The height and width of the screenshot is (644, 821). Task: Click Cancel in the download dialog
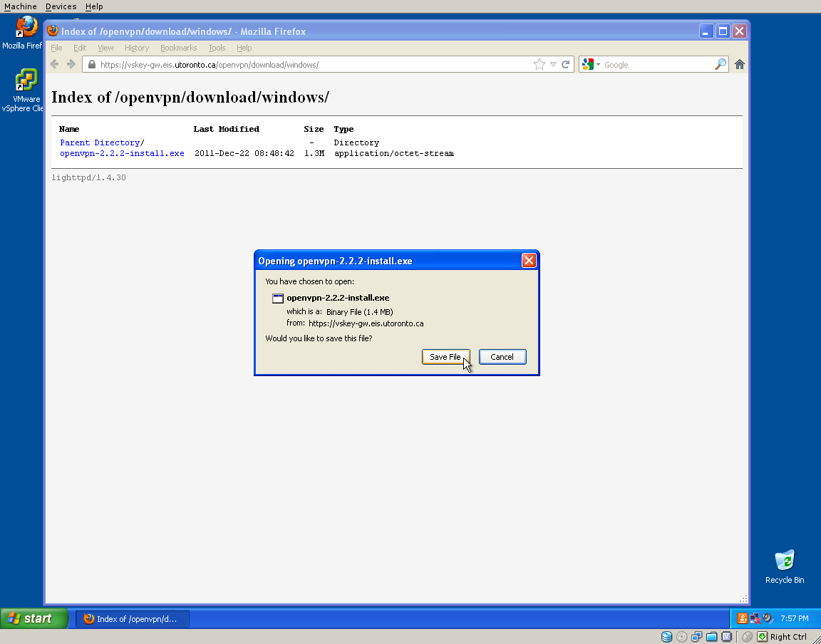coord(502,357)
